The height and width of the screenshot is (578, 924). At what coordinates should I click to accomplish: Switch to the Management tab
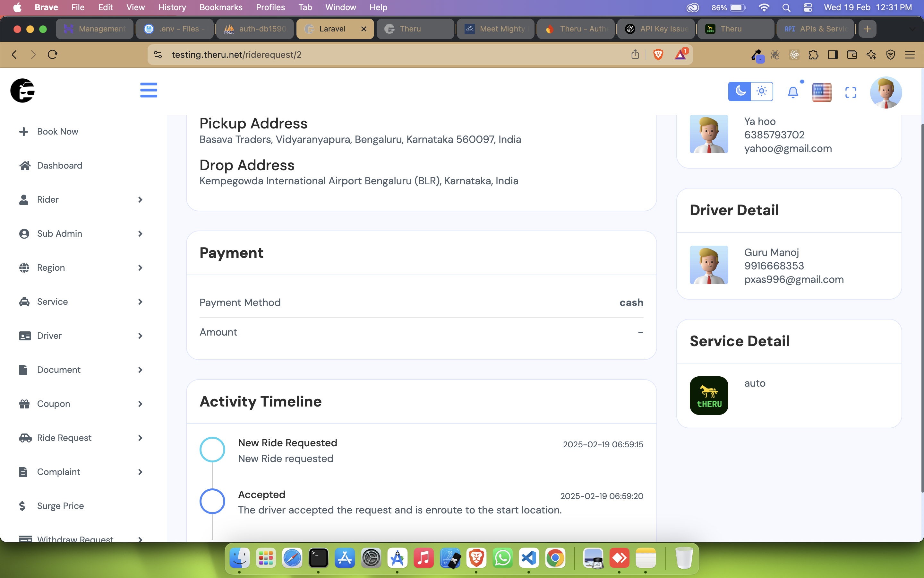[x=95, y=29]
